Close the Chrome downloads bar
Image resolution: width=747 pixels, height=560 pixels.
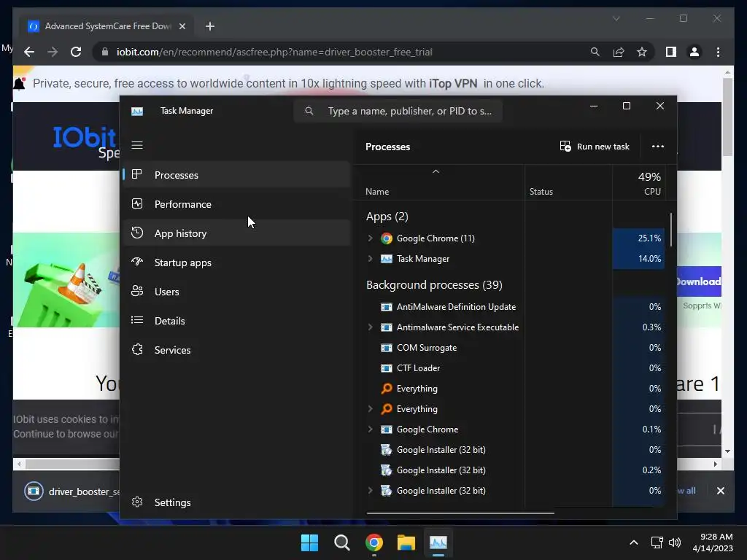tap(720, 491)
